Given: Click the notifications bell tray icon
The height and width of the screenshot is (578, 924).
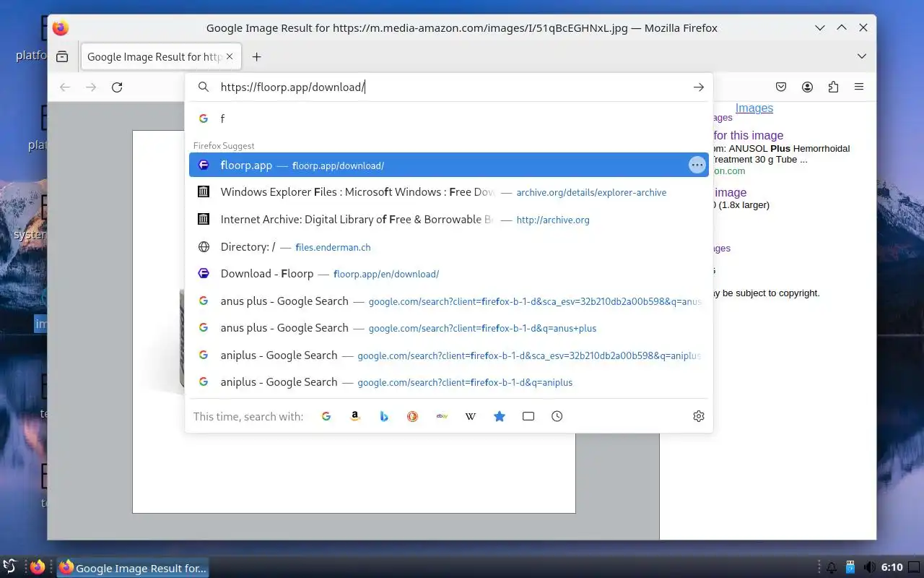Looking at the screenshot, I should tap(831, 568).
